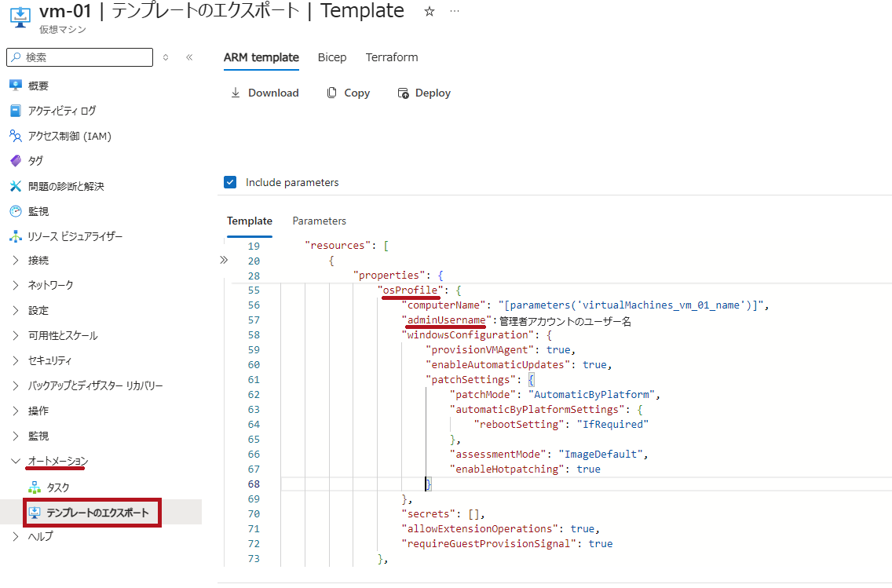
Task: Click the "secrets" key
Action: click(429, 514)
